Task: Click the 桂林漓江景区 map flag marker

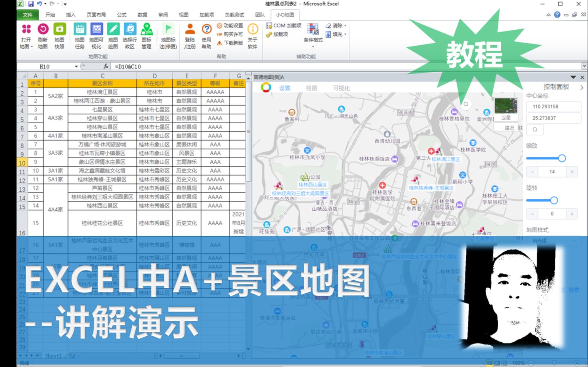Action: [438, 151]
